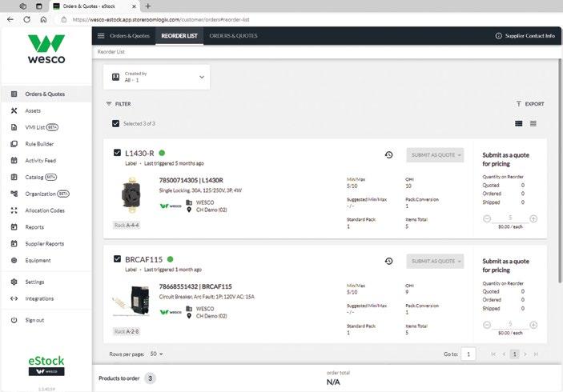The image size is (563, 392).
Task: Click the Supplier Reports sidebar icon
Action: pyautogui.click(x=14, y=243)
